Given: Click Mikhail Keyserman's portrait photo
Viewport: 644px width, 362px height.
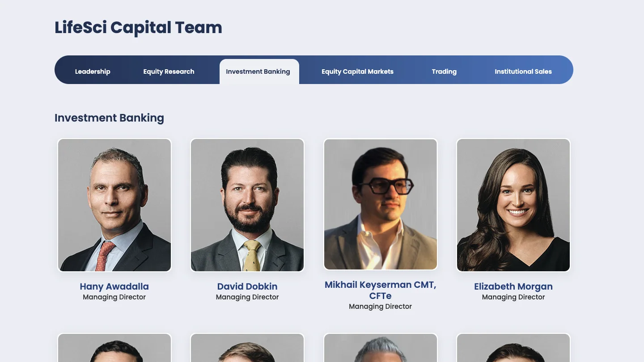Looking at the screenshot, I should 381,204.
